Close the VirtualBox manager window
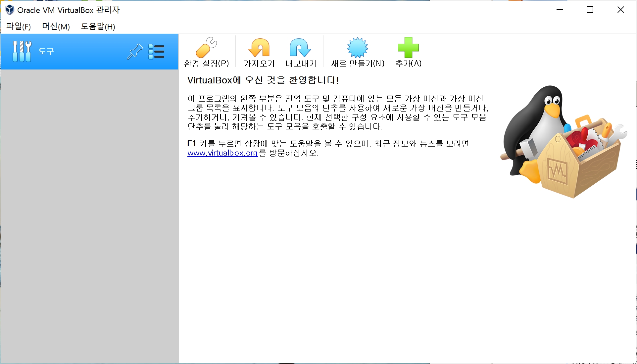 tap(621, 10)
